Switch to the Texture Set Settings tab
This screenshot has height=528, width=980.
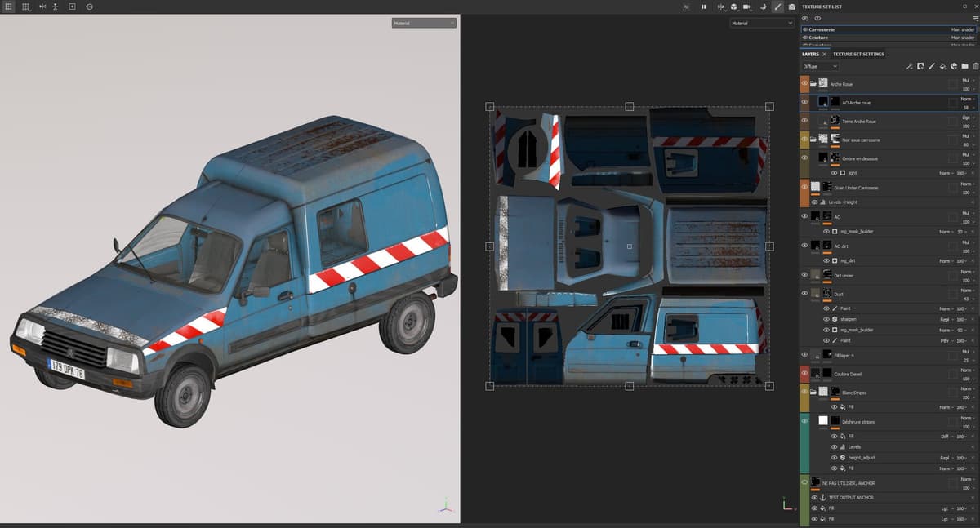(858, 54)
